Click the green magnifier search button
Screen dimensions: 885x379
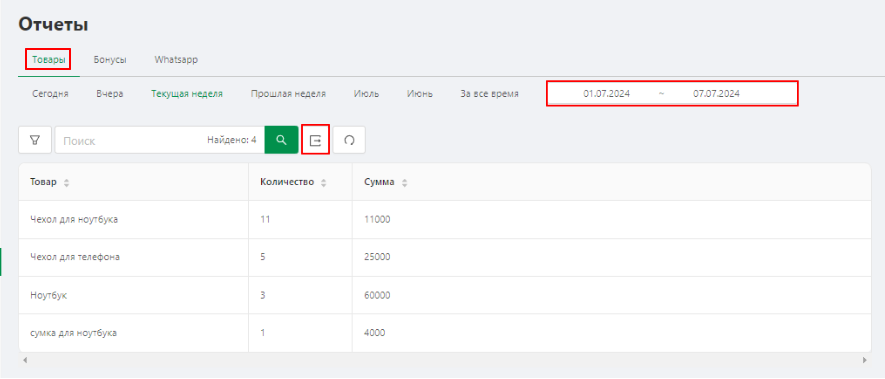(x=281, y=140)
